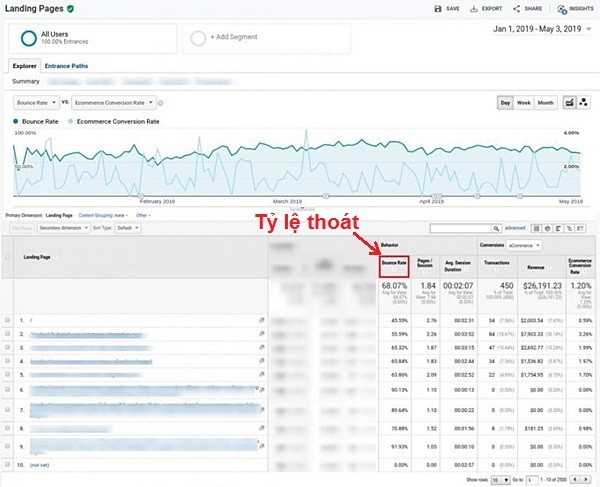This screenshot has height=487, width=600.
Task: Click the Add Segment circle icon
Action: (x=198, y=38)
